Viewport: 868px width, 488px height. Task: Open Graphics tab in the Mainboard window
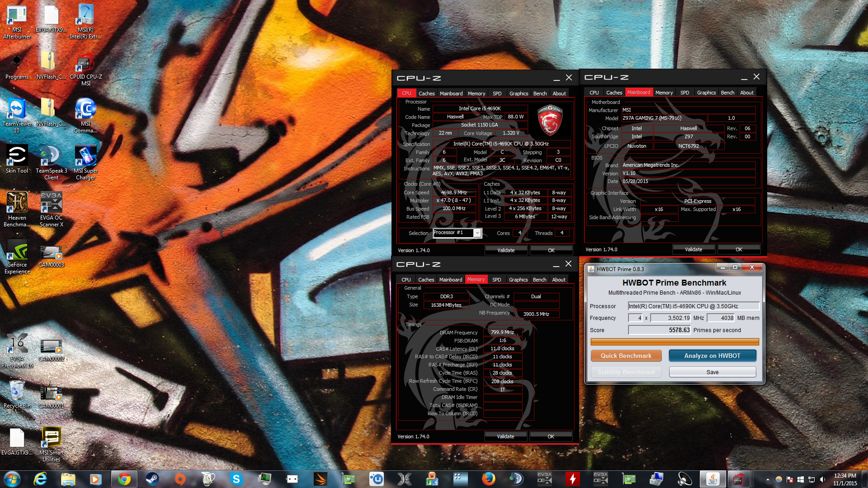point(706,93)
